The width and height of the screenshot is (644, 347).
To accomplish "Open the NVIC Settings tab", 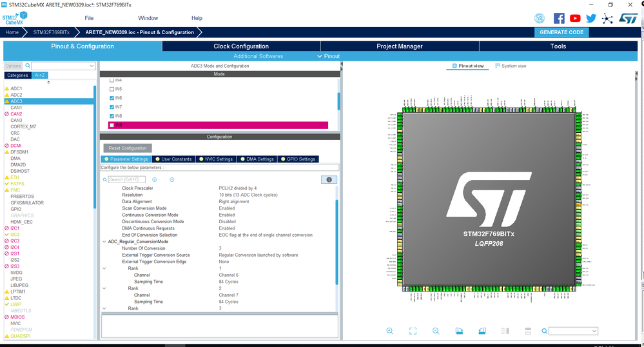I will [x=216, y=159].
